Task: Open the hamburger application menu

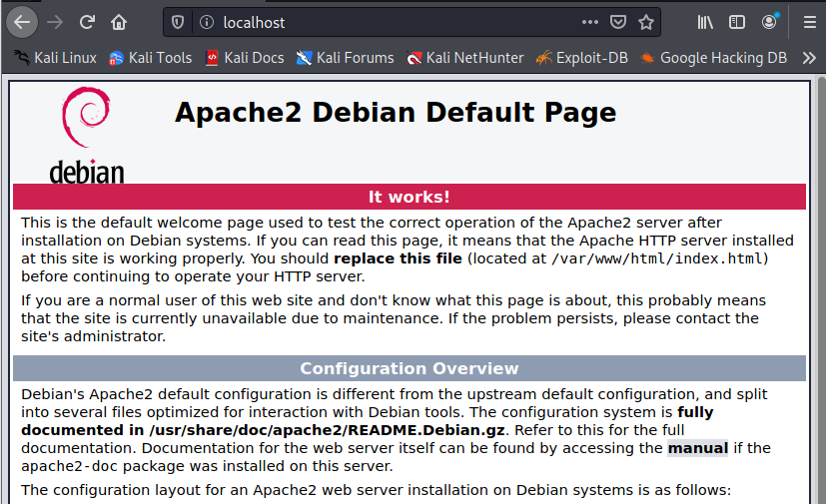Action: coord(810,22)
